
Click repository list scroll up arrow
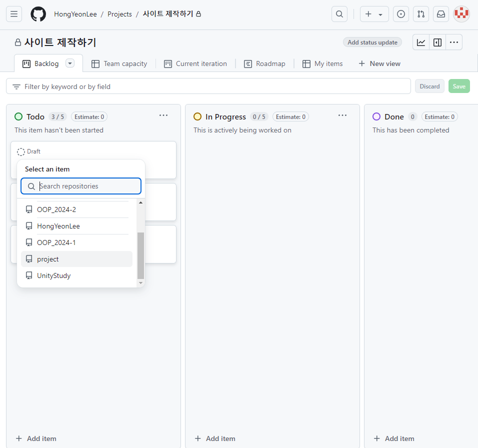[x=140, y=202]
